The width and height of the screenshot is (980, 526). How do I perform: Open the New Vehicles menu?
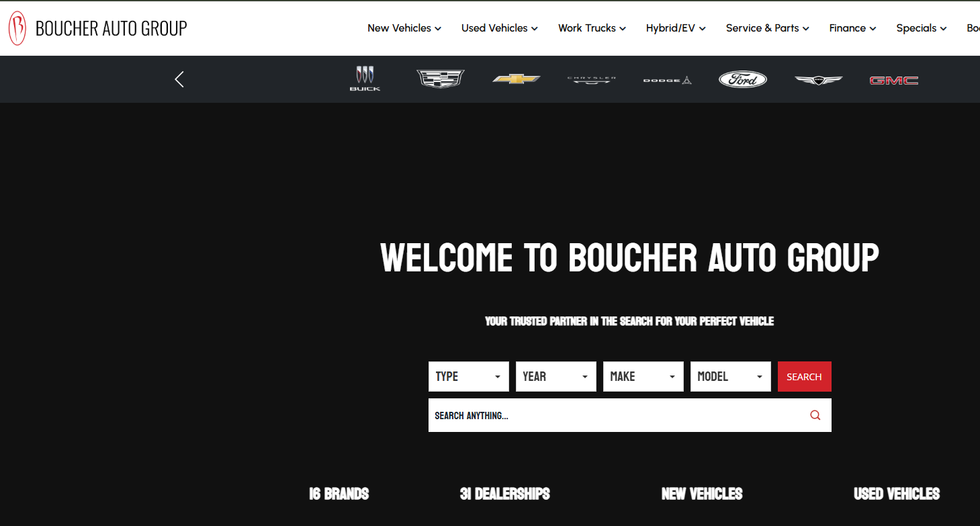[x=404, y=28]
